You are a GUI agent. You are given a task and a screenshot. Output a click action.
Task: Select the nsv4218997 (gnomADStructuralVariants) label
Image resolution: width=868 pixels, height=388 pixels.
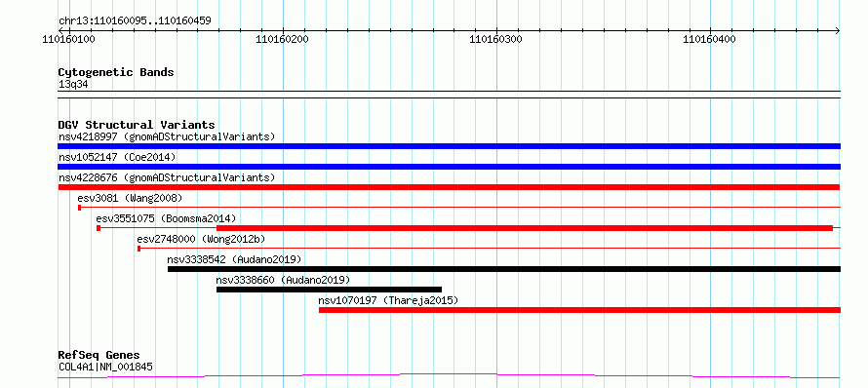click(167, 136)
